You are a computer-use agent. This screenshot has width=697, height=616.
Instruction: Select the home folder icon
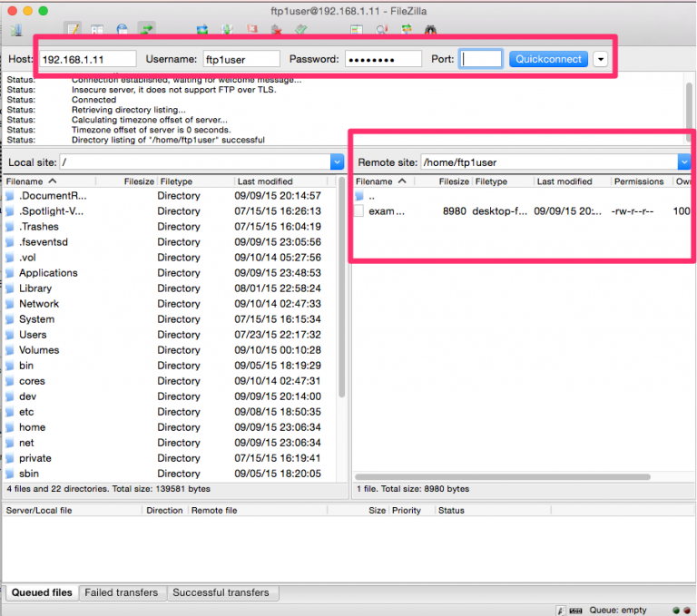(10, 427)
